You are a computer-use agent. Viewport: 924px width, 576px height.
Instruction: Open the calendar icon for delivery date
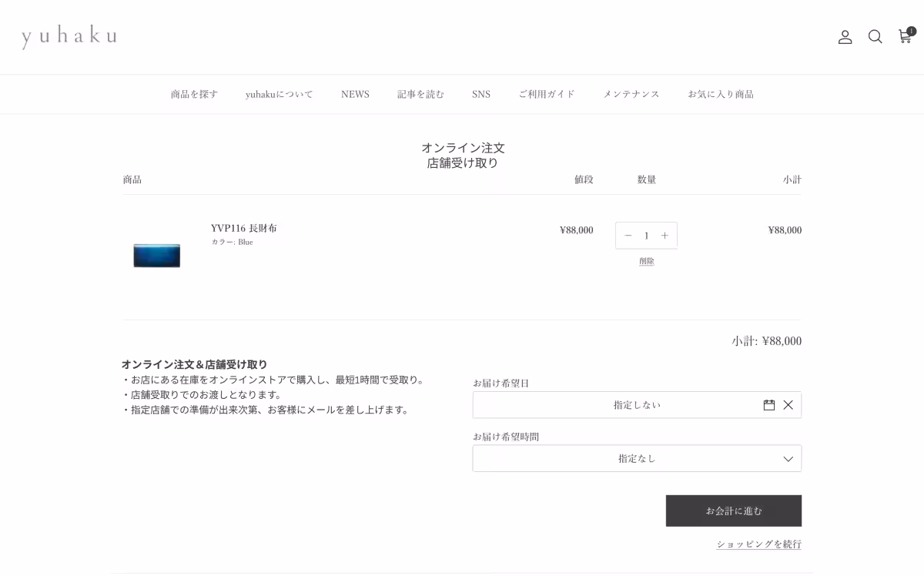tap(768, 404)
